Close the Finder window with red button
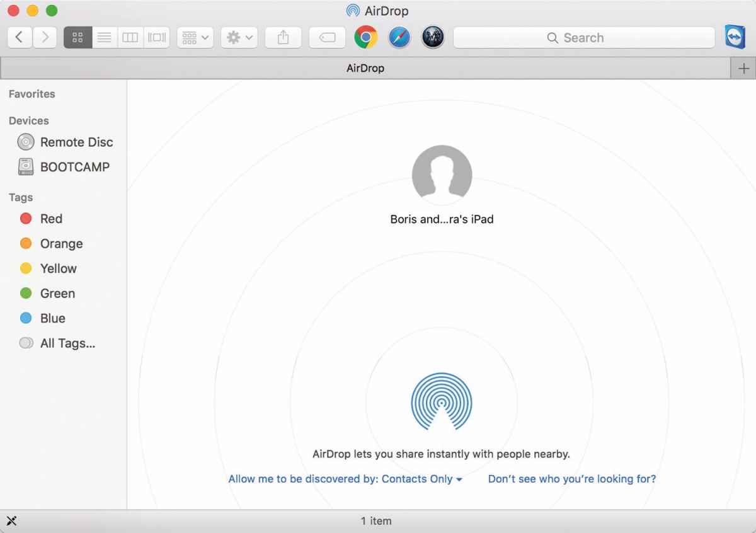 [13, 11]
